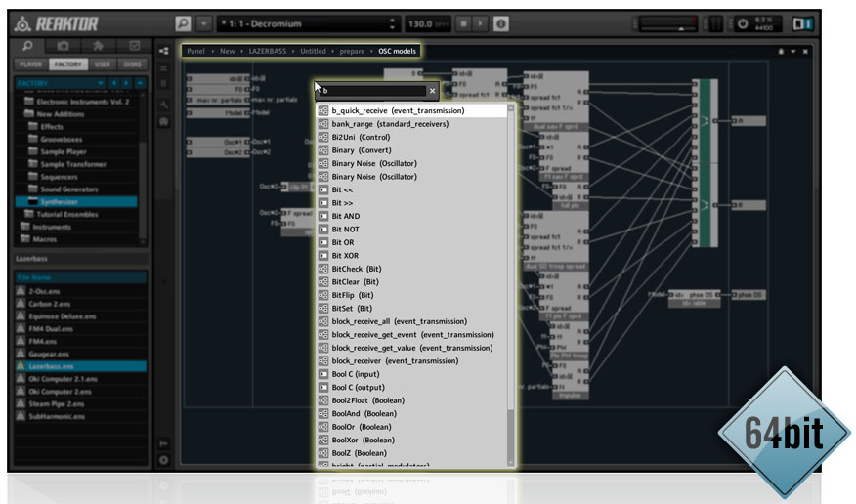Click the module search input field
The image size is (856, 504).
(374, 91)
